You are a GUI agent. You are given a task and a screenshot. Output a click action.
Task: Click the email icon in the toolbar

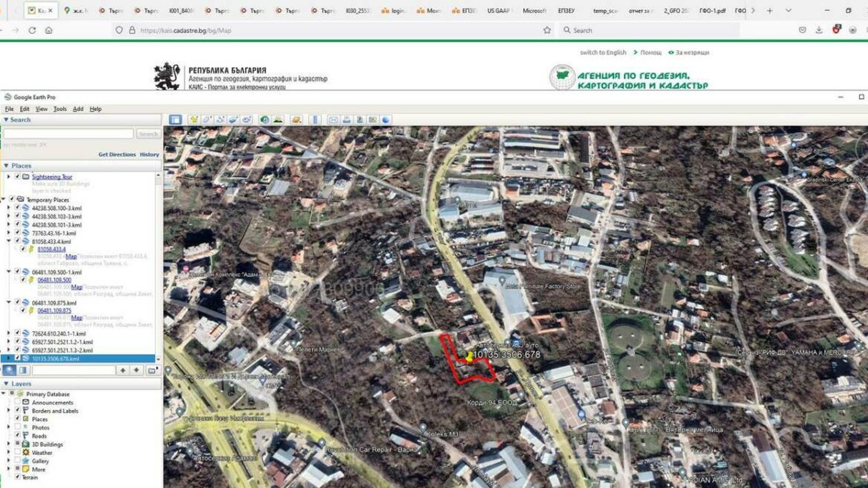point(333,120)
